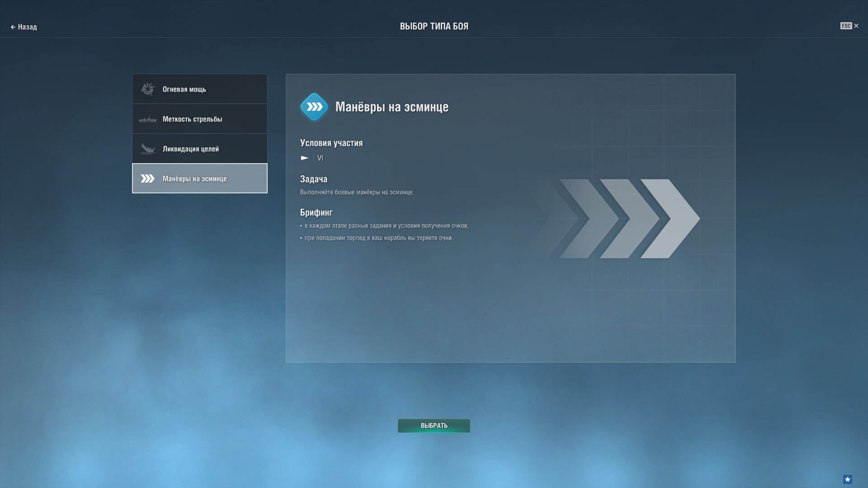The image size is (868, 488).
Task: Click the Манёвры на эсминце panel title
Action: click(x=392, y=107)
